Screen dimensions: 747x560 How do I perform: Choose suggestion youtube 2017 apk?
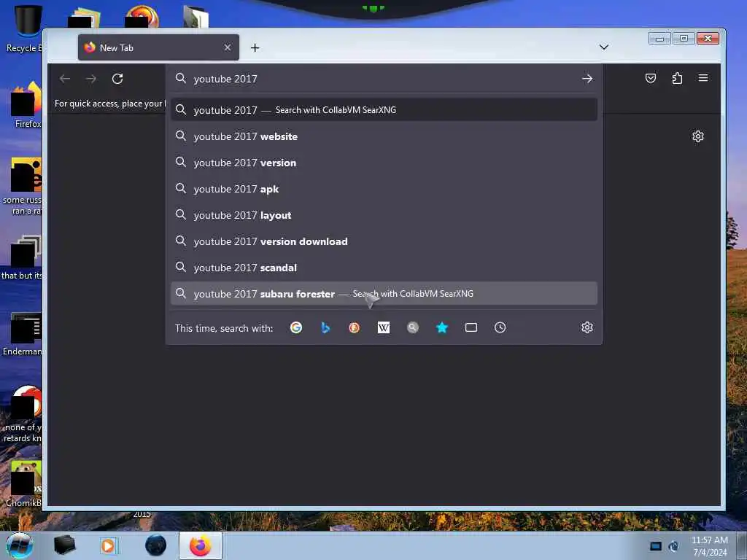click(384, 189)
